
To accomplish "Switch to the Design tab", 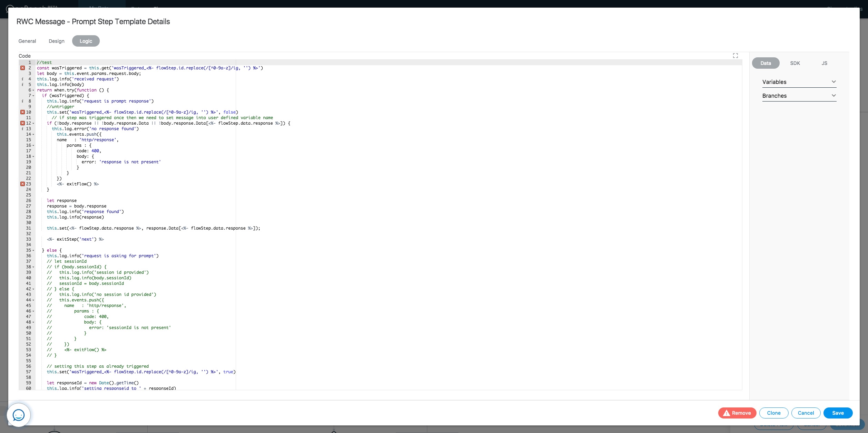I will (57, 41).
